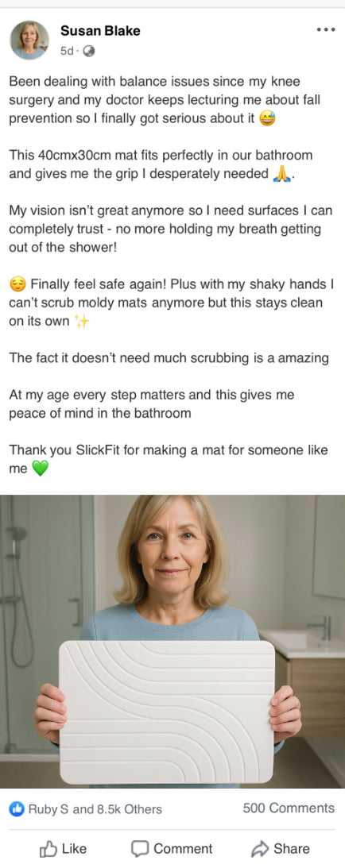Click the praying hands emoji
This screenshot has width=345, height=868.
(282, 174)
